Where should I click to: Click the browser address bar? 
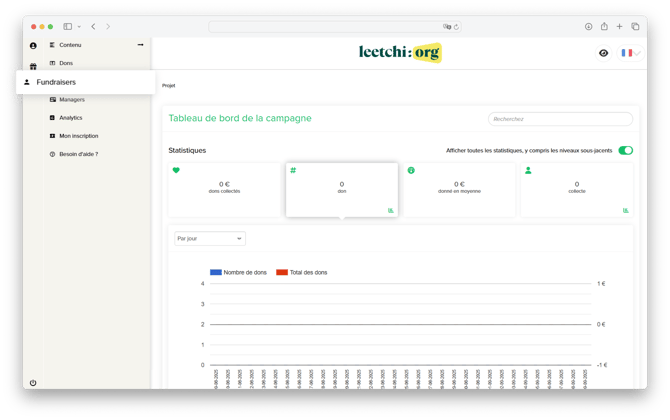[335, 26]
